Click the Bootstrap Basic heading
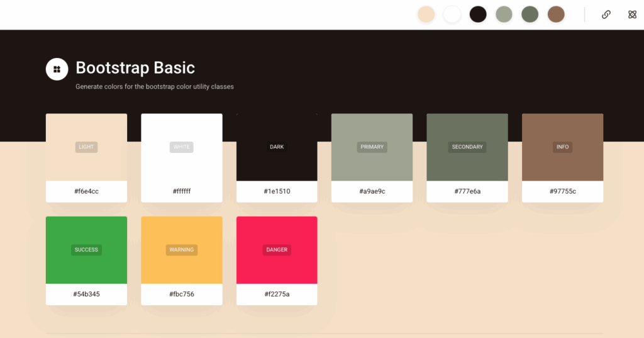This screenshot has height=338, width=644. pos(135,68)
